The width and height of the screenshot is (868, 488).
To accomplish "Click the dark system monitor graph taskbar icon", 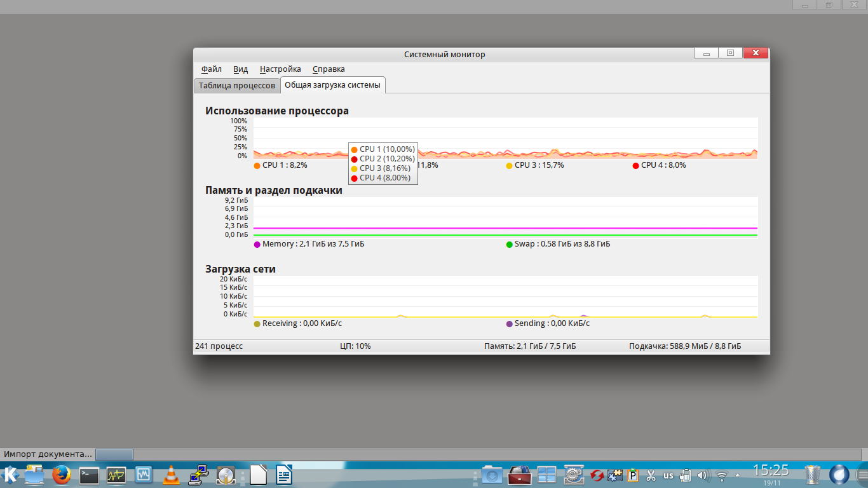I will (116, 474).
